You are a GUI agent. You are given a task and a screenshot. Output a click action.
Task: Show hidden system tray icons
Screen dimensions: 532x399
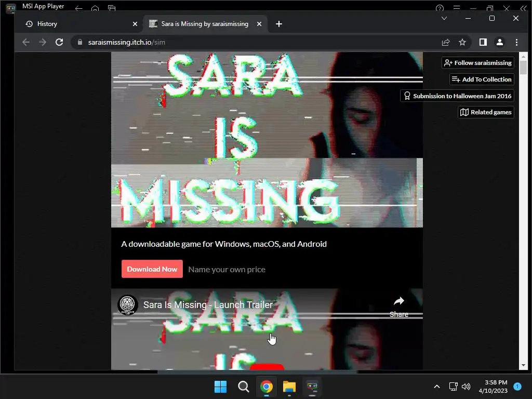437,387
